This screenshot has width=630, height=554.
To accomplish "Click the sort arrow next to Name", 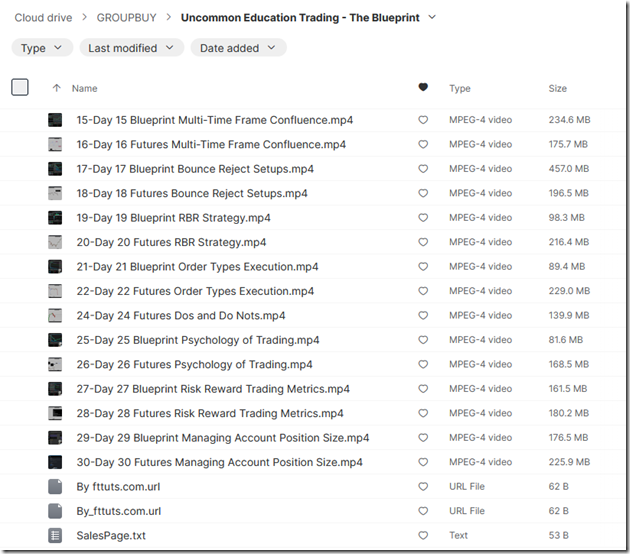I will [57, 88].
